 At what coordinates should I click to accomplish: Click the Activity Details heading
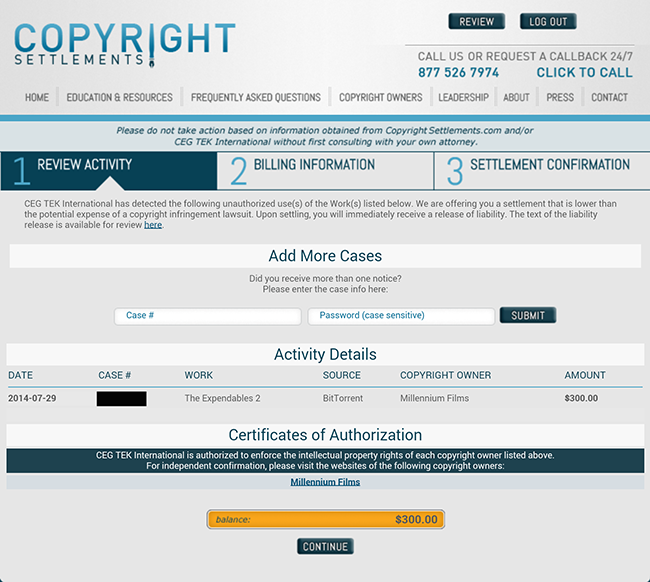coord(325,354)
